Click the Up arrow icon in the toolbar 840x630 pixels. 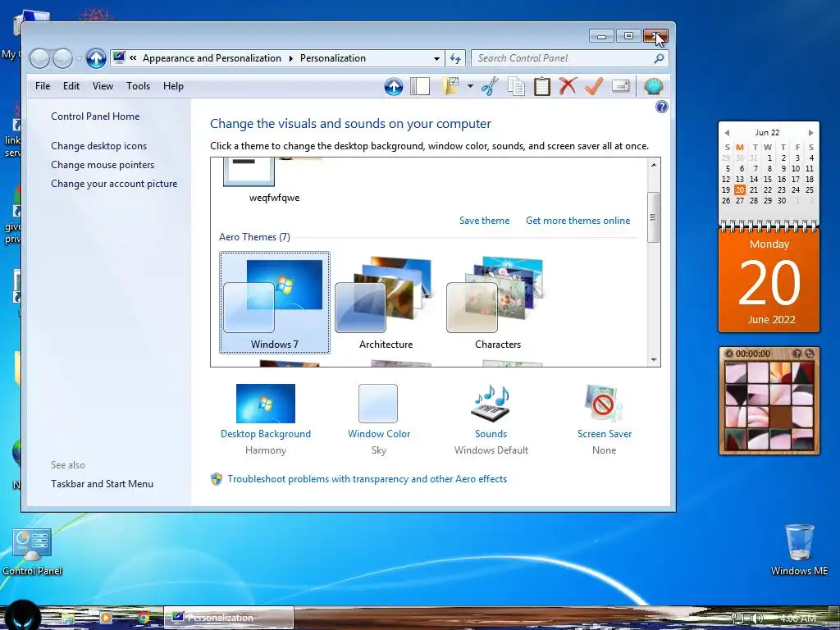point(393,86)
